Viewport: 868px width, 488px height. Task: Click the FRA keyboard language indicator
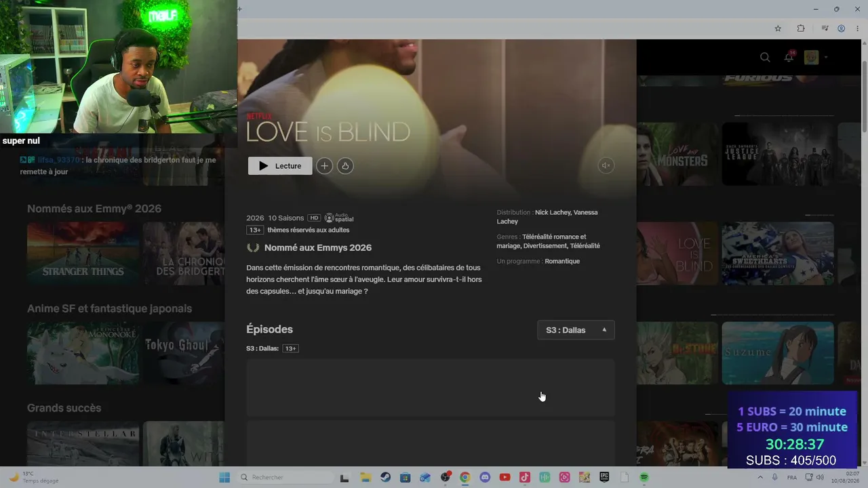(792, 477)
